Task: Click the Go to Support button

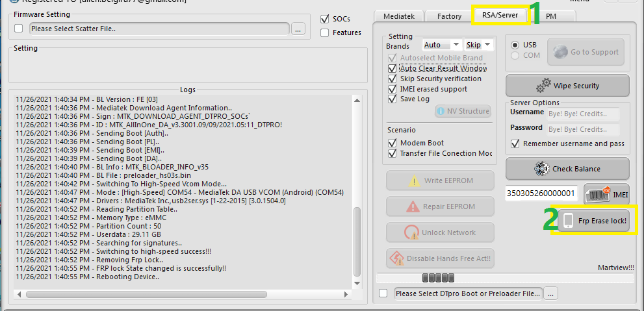Action: click(586, 52)
